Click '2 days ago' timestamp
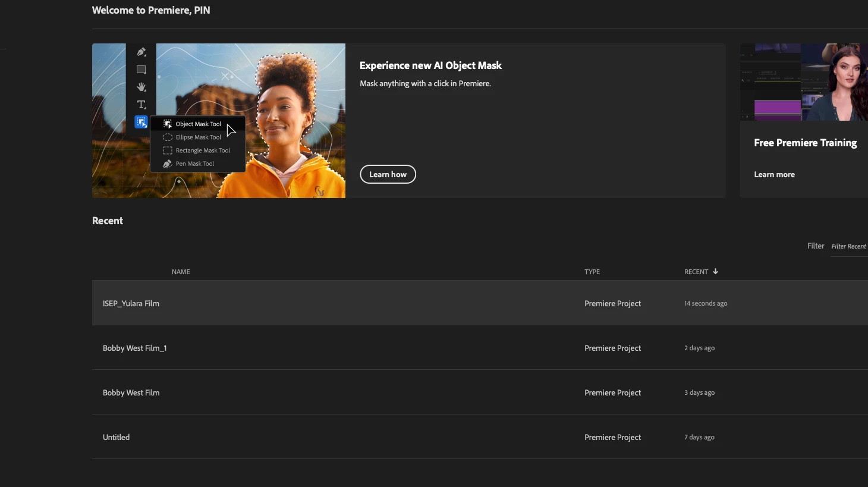 click(x=699, y=348)
